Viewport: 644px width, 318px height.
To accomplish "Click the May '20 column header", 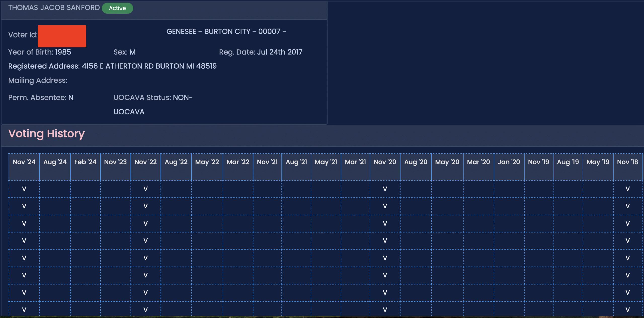I will 447,167.
